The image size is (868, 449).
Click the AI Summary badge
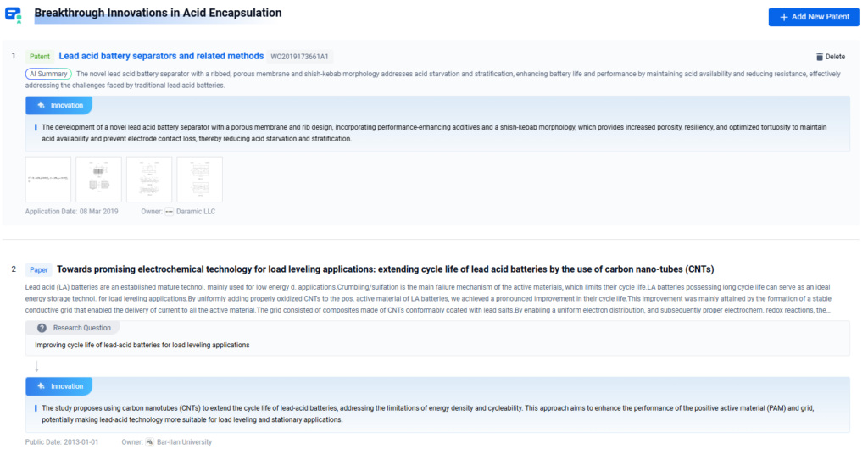[x=48, y=74]
